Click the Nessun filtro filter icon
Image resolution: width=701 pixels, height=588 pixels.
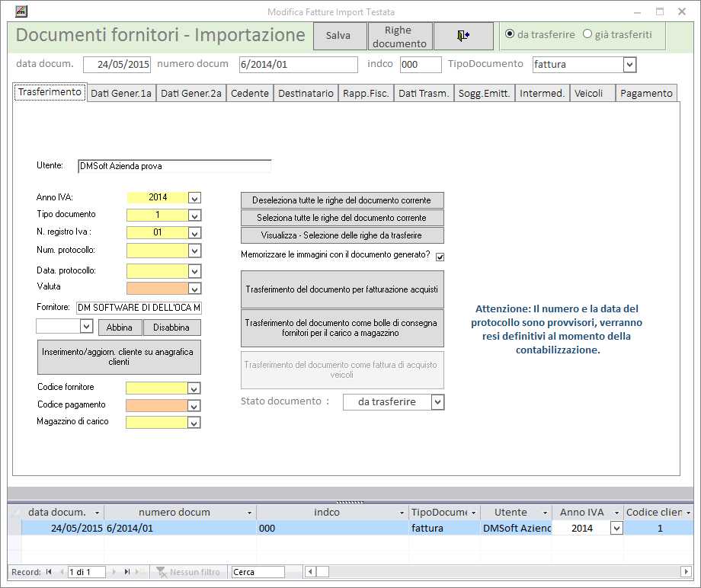pyautogui.click(x=162, y=572)
